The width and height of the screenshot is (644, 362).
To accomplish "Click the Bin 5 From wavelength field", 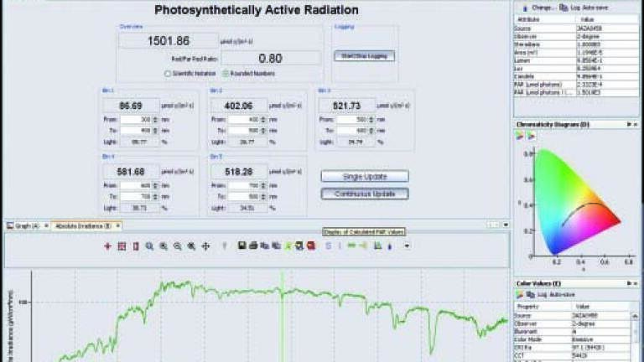I will click(244, 185).
